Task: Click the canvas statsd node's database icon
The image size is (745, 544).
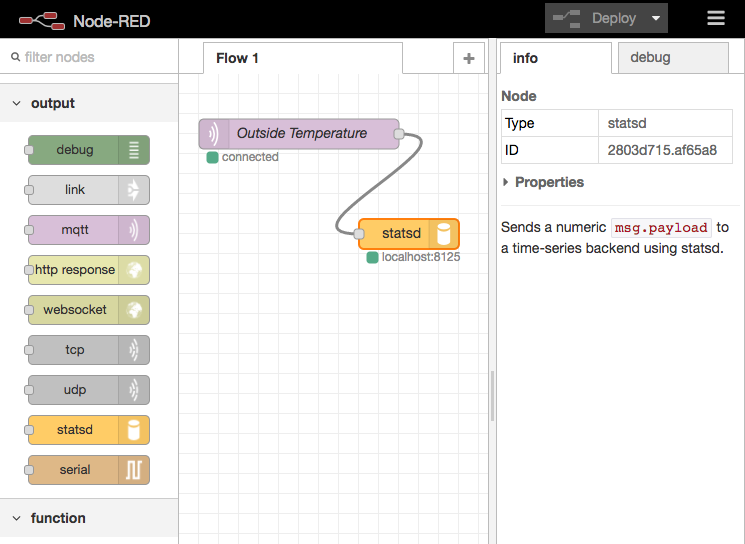Action: click(444, 234)
